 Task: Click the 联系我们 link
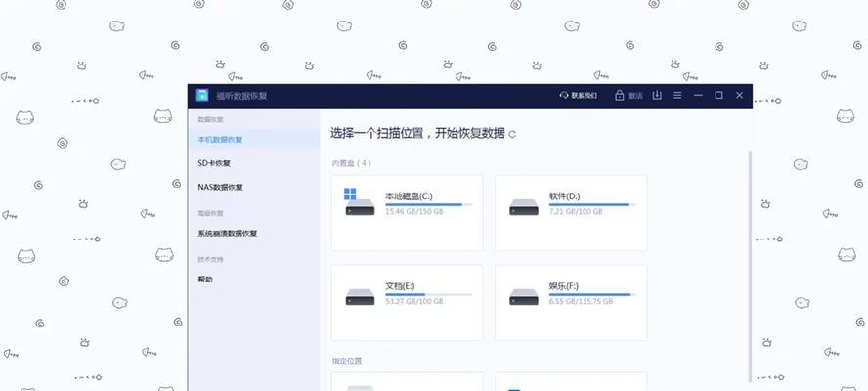point(584,95)
